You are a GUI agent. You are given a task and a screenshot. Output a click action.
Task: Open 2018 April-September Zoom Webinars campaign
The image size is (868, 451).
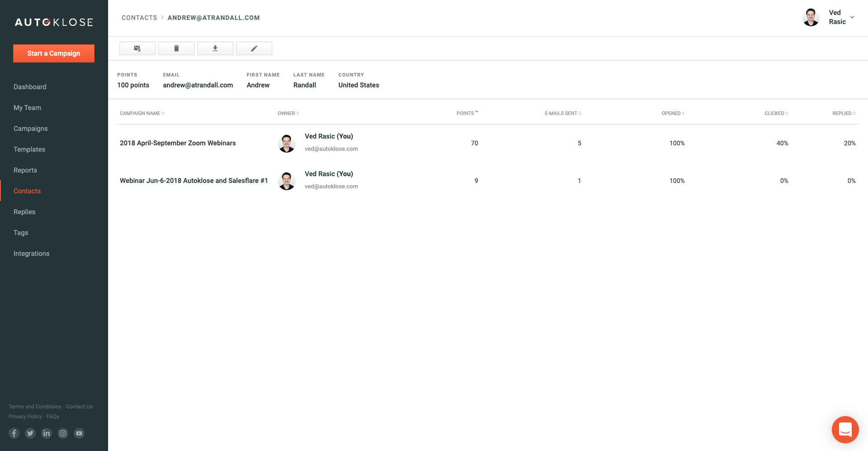point(178,143)
